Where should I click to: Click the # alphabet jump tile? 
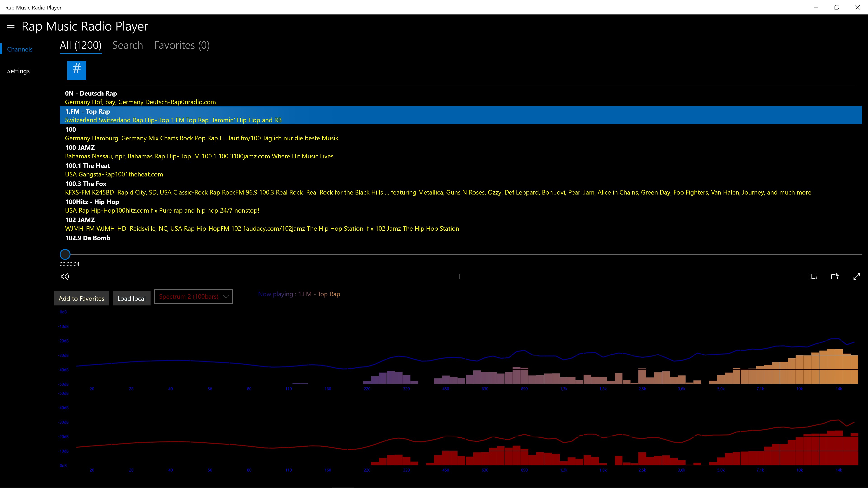point(77,70)
